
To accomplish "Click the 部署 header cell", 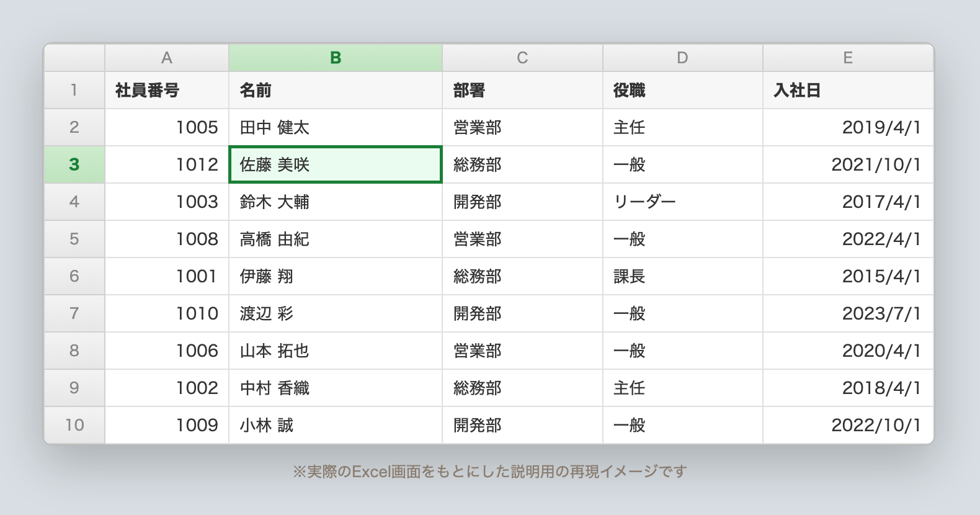I will [522, 90].
